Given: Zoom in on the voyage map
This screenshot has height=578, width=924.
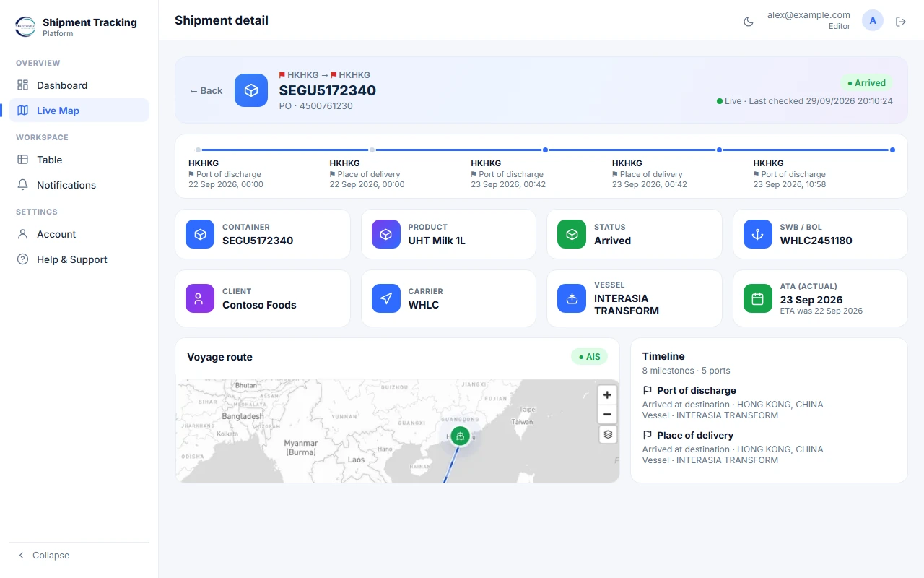Looking at the screenshot, I should coord(607,395).
